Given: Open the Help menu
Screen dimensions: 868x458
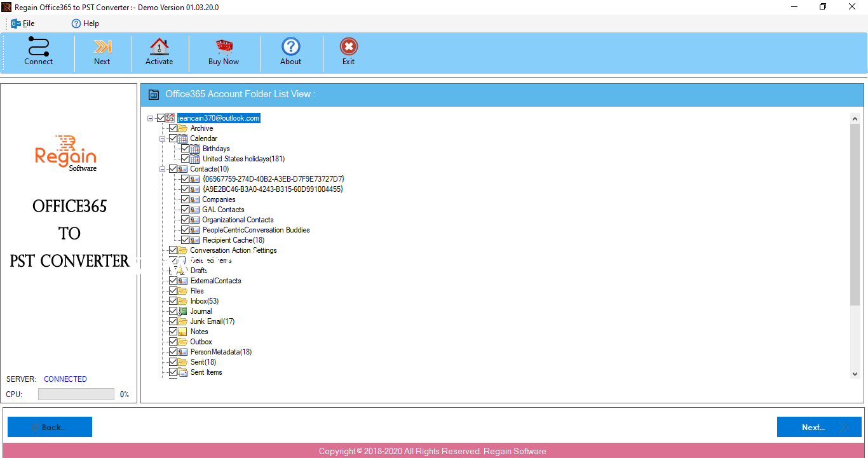Looking at the screenshot, I should coord(85,24).
